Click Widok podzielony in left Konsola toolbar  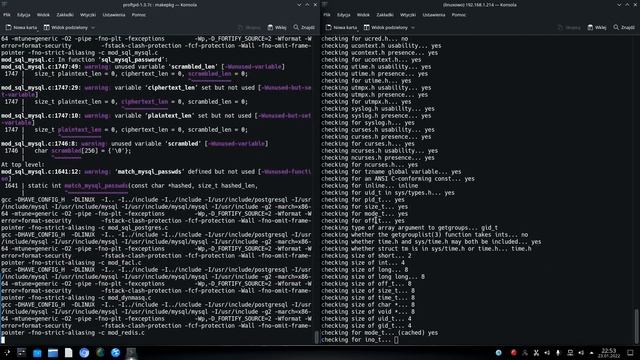(66, 27)
